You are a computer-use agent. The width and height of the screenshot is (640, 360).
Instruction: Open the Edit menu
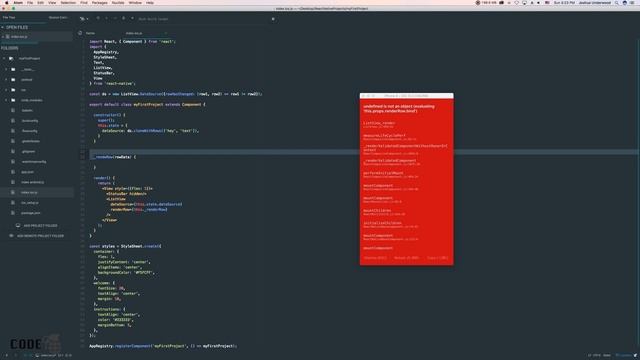click(x=40, y=2)
